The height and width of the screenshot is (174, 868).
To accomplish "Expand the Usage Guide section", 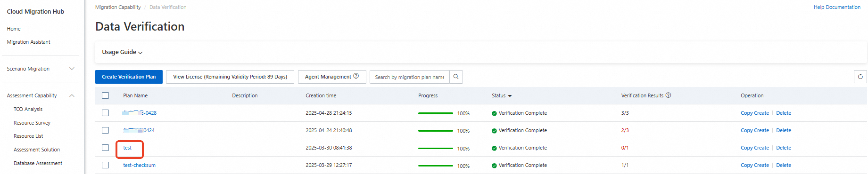I will (122, 52).
